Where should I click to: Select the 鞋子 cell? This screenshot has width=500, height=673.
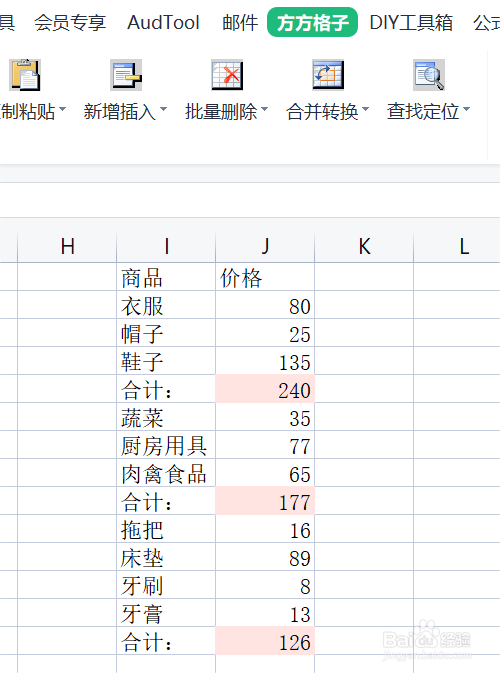[x=166, y=361]
